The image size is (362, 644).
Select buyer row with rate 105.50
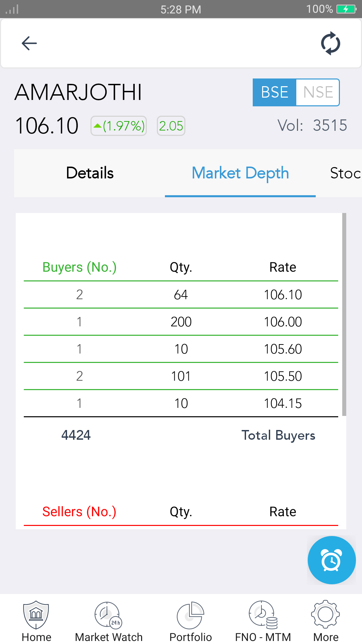[x=181, y=376]
